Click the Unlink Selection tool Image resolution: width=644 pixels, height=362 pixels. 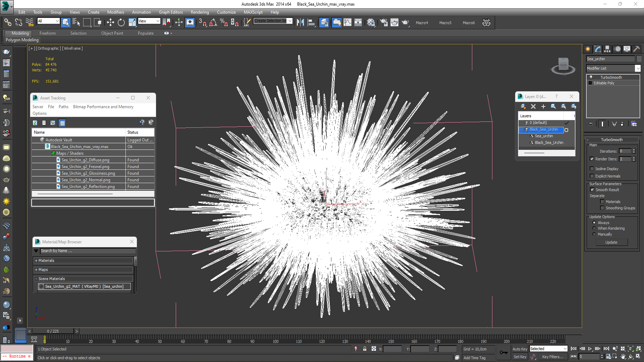(x=18, y=22)
